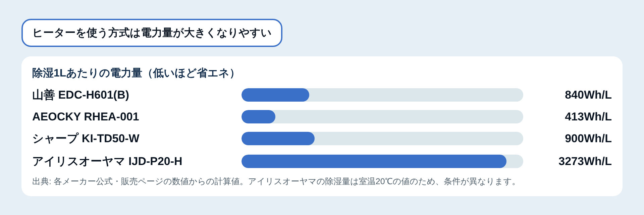644x215 pixels.
Task: Click the シャープ KI-TD50-W label
Action: (86, 139)
